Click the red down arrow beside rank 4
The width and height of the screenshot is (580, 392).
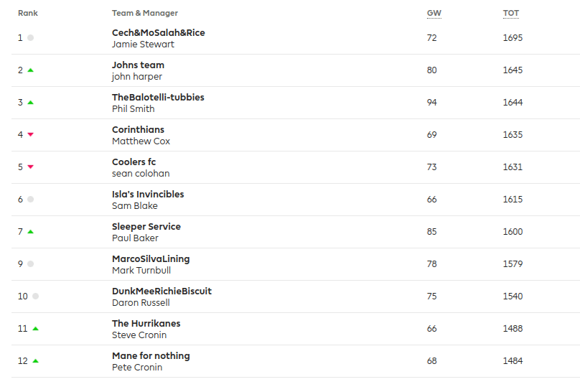[x=30, y=135]
